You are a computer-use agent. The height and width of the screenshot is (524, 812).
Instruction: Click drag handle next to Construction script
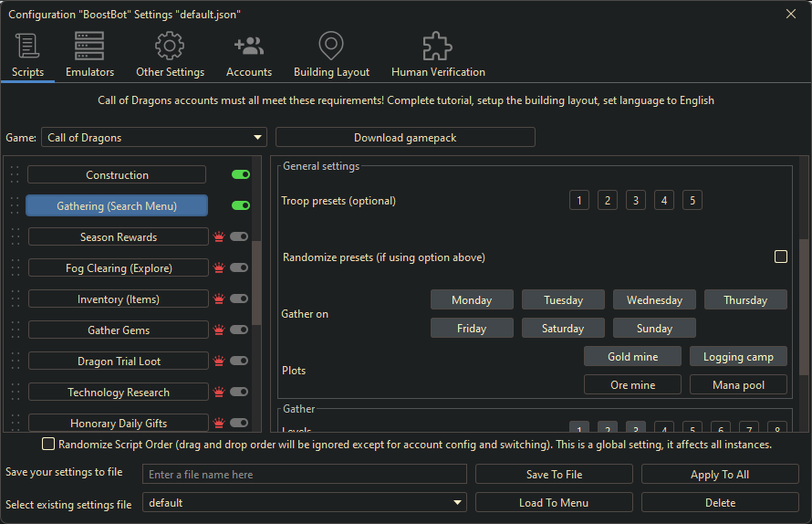click(x=15, y=175)
